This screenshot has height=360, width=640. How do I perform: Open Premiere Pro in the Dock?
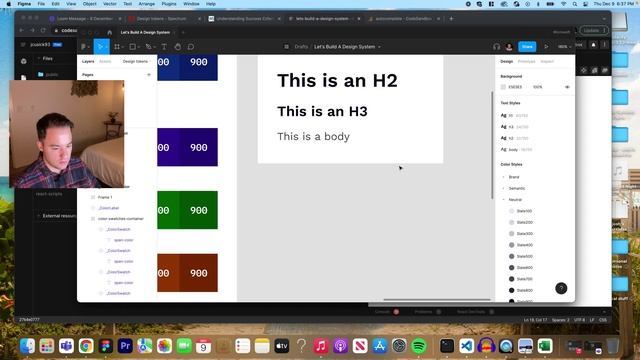coord(125,346)
